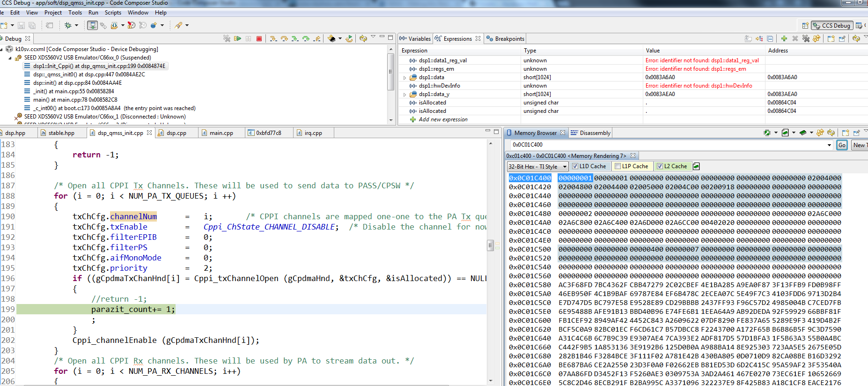Image resolution: width=868 pixels, height=386 pixels.
Task: Click the Go button in Memory Browser
Action: 842,145
